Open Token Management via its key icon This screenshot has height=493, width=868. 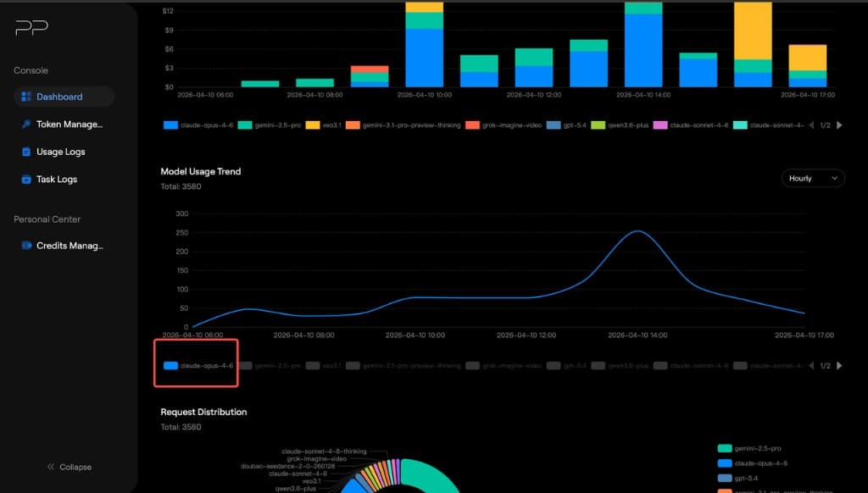point(26,124)
